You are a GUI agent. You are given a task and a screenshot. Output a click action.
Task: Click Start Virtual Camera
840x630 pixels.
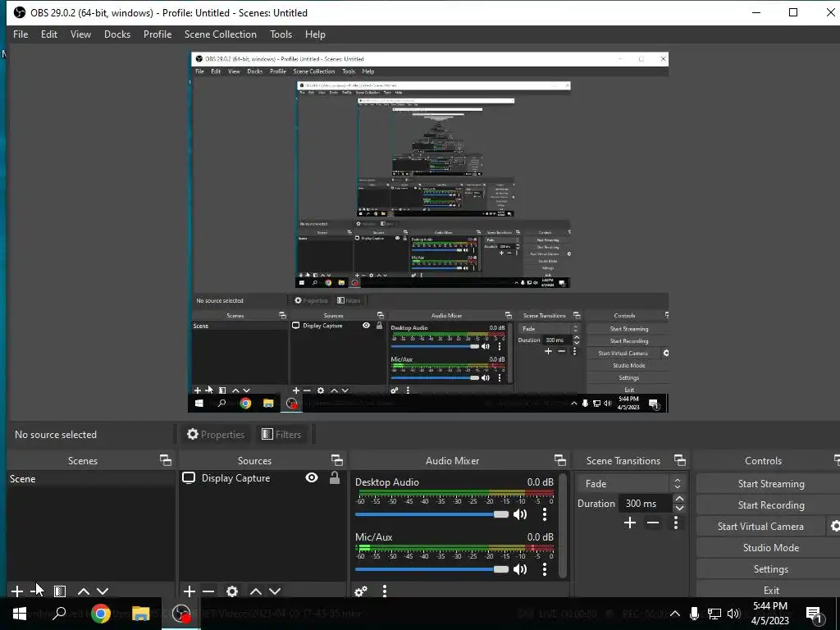[x=760, y=527]
